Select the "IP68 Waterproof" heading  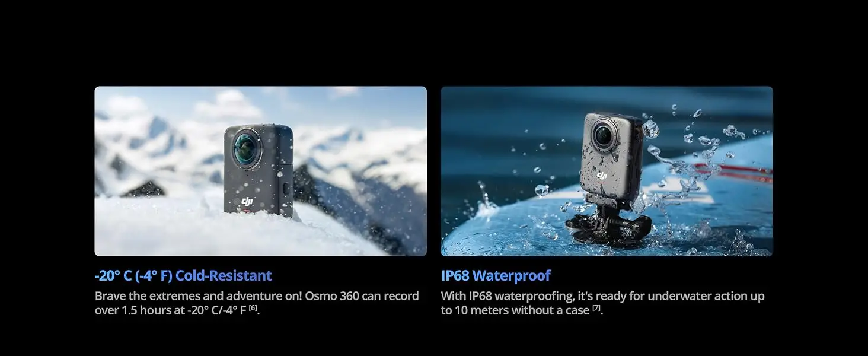496,275
